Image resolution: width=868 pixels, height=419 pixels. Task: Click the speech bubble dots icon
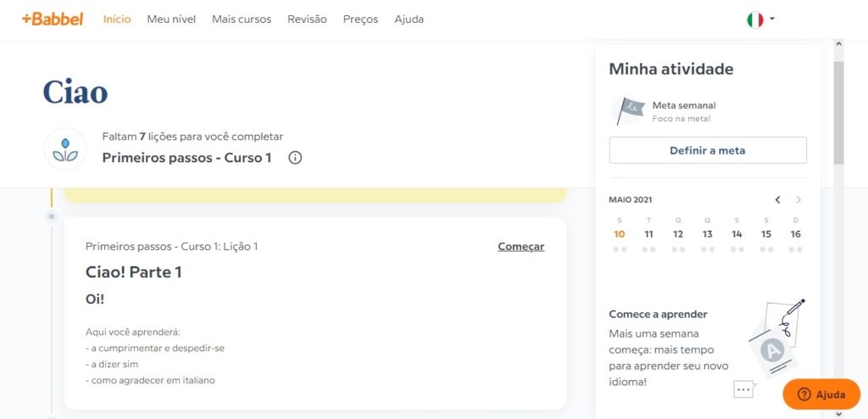744,389
